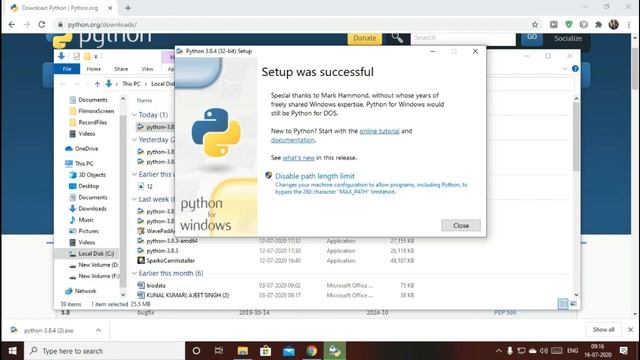Open a new Chrome tab
Screen dimensions: 640x360
pos(128,8)
